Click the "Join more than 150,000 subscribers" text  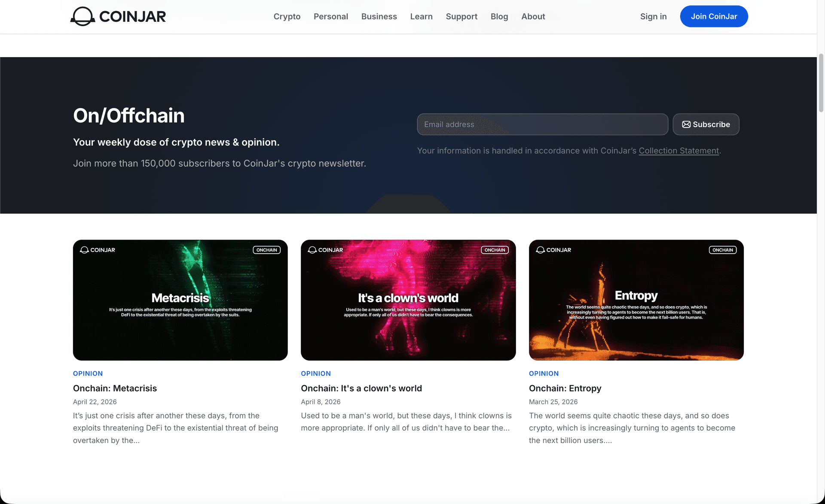[x=220, y=164]
